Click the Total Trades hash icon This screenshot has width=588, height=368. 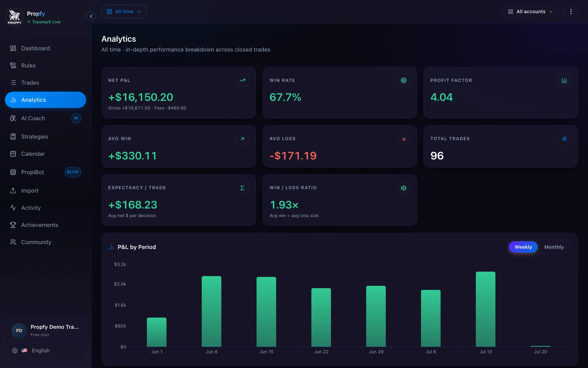coord(564,139)
